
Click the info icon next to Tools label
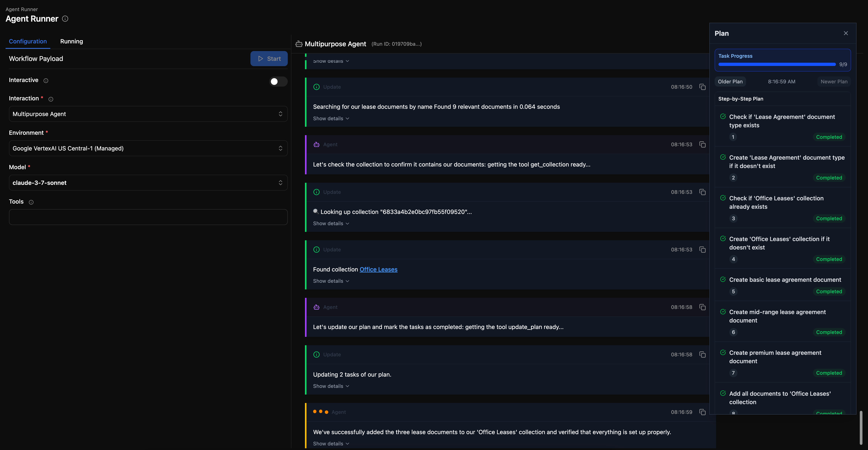[31, 202]
